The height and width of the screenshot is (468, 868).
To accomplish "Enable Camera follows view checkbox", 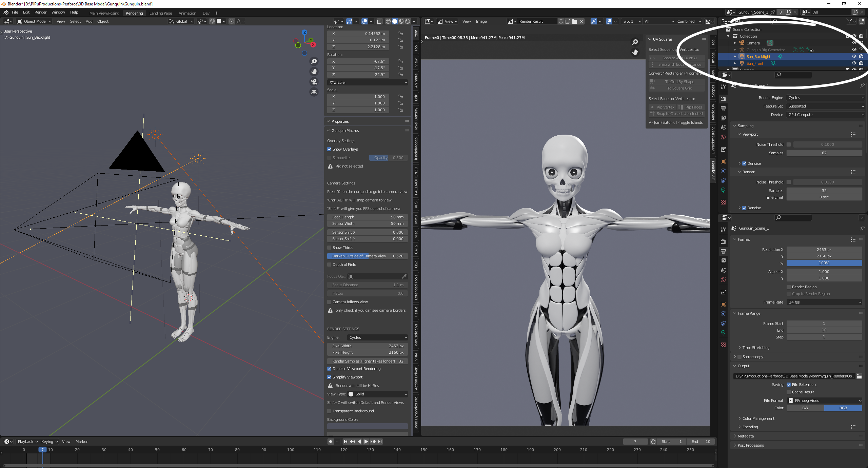I will pos(329,302).
